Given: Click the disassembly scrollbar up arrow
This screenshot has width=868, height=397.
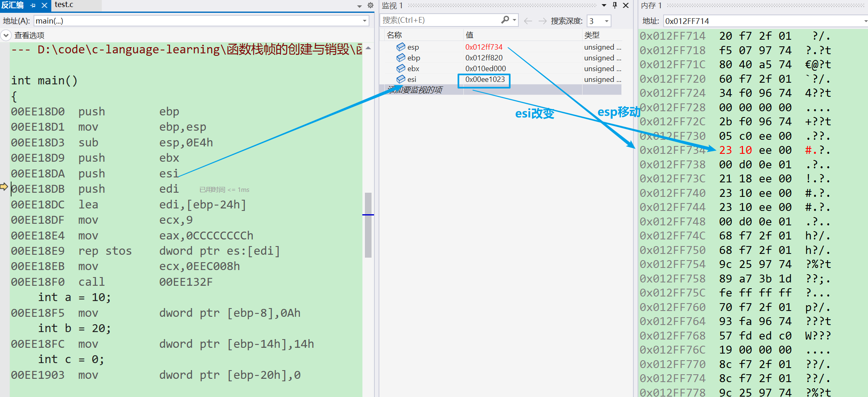Looking at the screenshot, I should [x=368, y=48].
